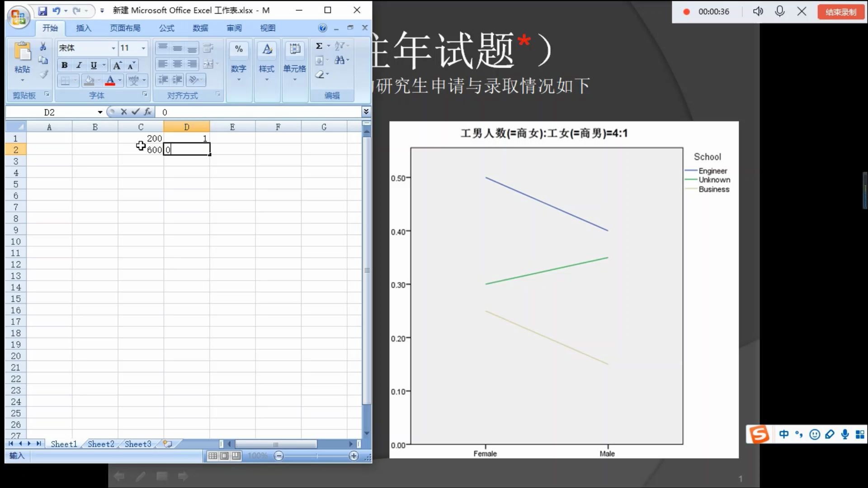
Task: Click the red 结束录制 button
Action: [840, 12]
